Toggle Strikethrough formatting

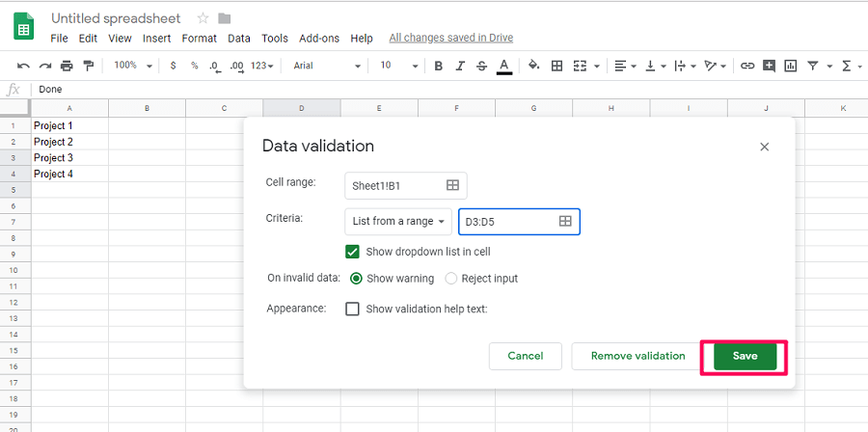[x=481, y=66]
